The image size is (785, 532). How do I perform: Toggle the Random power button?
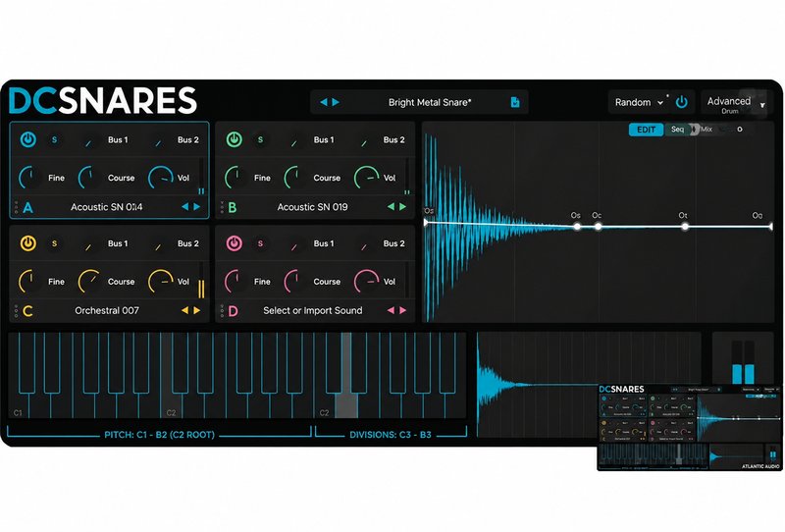pyautogui.click(x=681, y=102)
